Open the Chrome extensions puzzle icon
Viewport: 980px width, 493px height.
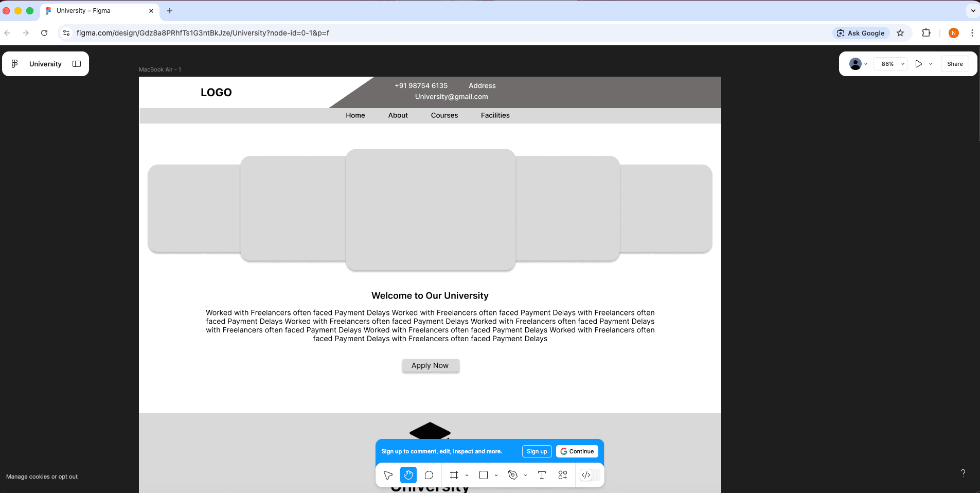pyautogui.click(x=926, y=33)
